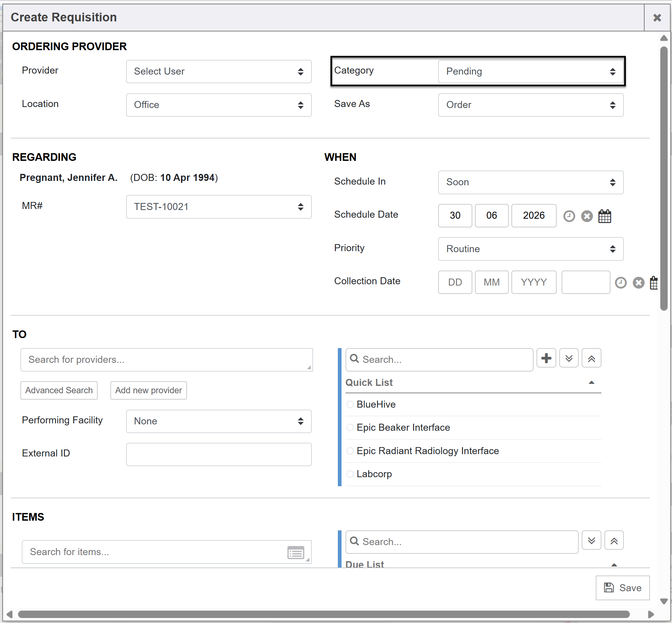The image size is (672, 623).
Task: Open the Priority dropdown set to Routine
Action: [531, 249]
